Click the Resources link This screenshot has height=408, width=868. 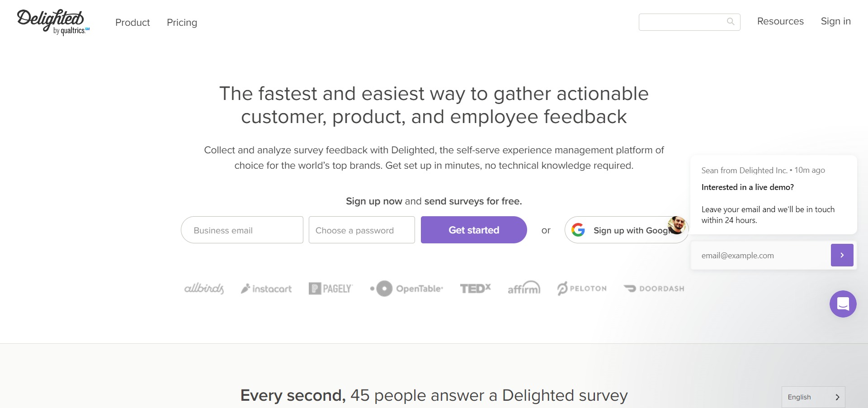[x=780, y=21]
